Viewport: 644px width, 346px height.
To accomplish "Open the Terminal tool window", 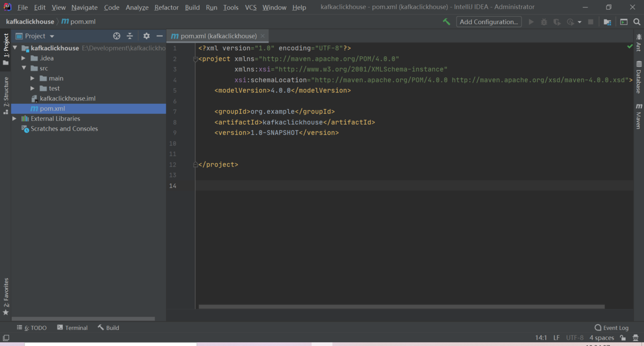I will pos(72,328).
